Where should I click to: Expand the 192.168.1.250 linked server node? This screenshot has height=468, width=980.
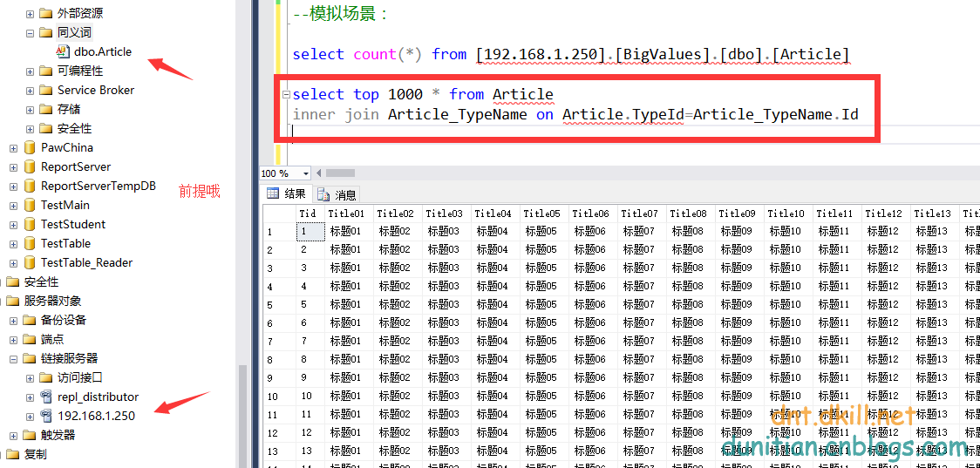point(30,416)
